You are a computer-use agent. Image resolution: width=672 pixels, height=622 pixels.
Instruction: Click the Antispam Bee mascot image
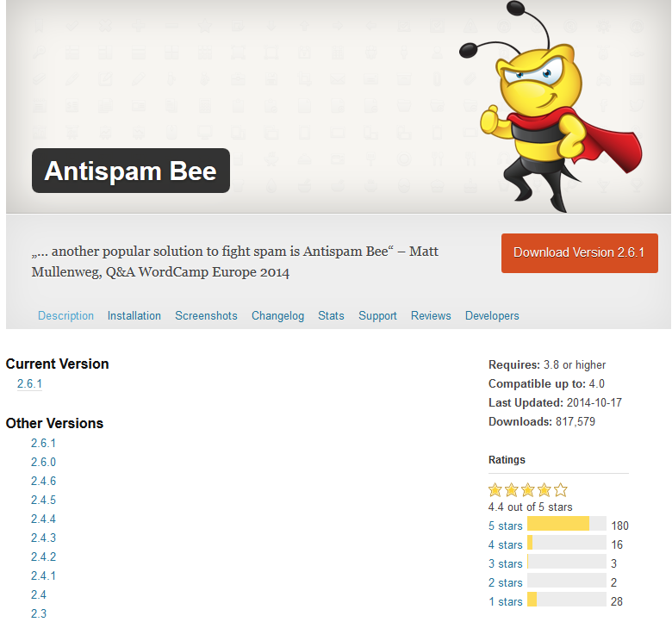click(x=551, y=106)
